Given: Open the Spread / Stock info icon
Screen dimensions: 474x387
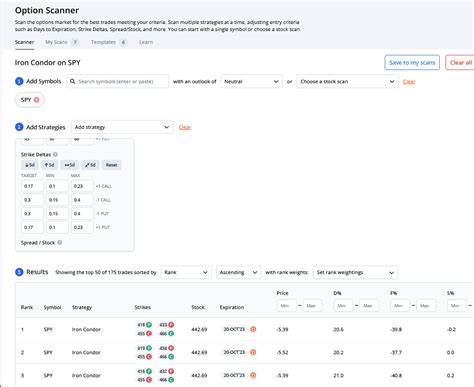Looking at the screenshot, I should pyautogui.click(x=60, y=242).
